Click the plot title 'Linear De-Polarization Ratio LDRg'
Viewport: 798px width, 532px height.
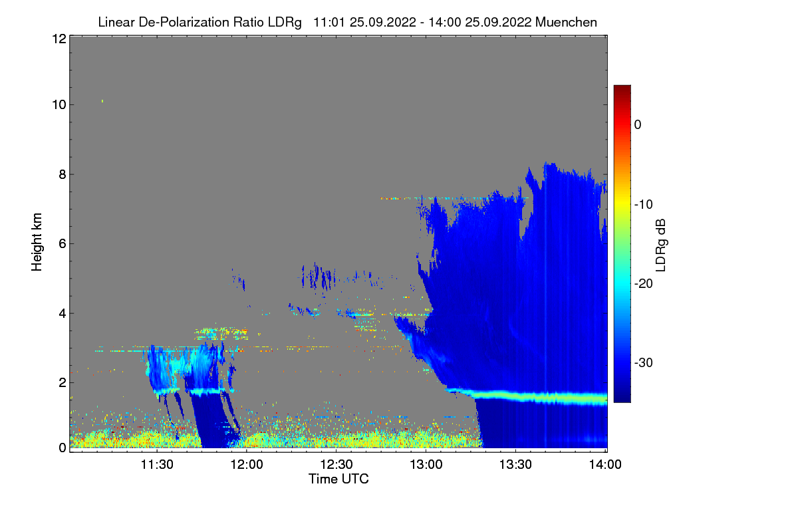(199, 22)
